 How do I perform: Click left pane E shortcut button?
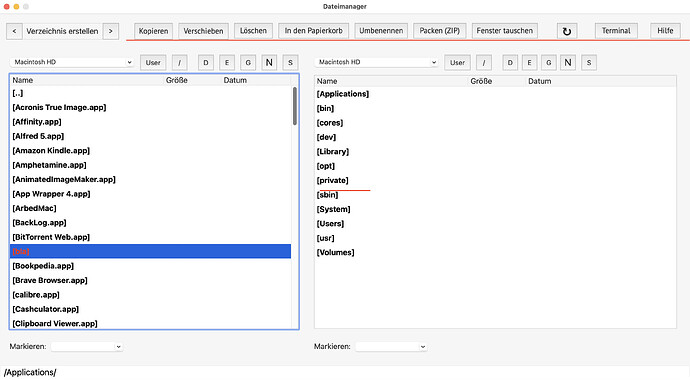point(227,62)
